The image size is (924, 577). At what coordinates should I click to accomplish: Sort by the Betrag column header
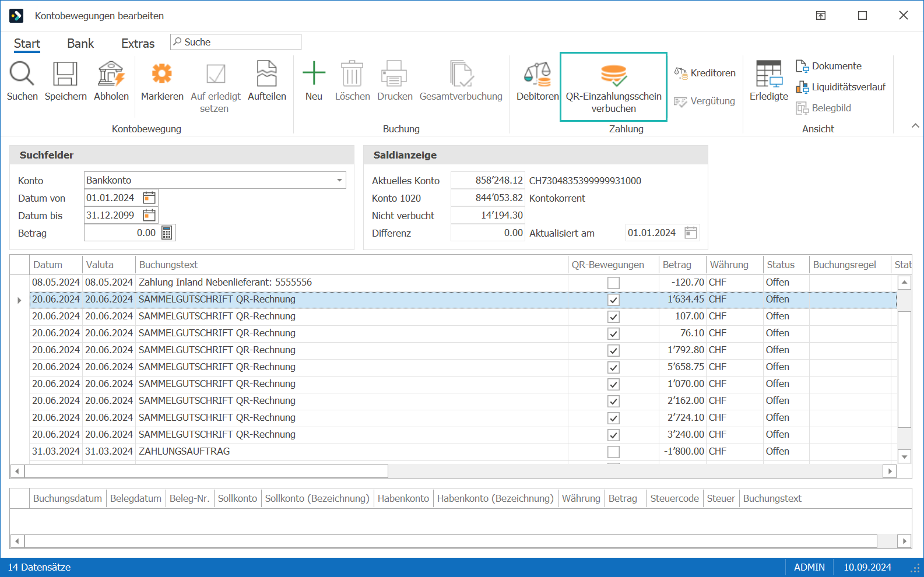tap(682, 265)
